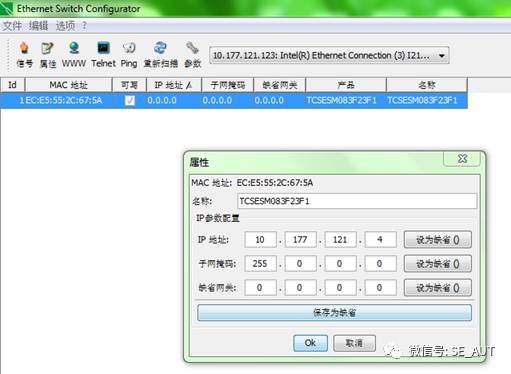Sort by the MAC 地址 column header
Image resolution: width=511 pixels, height=374 pixels.
click(x=68, y=85)
